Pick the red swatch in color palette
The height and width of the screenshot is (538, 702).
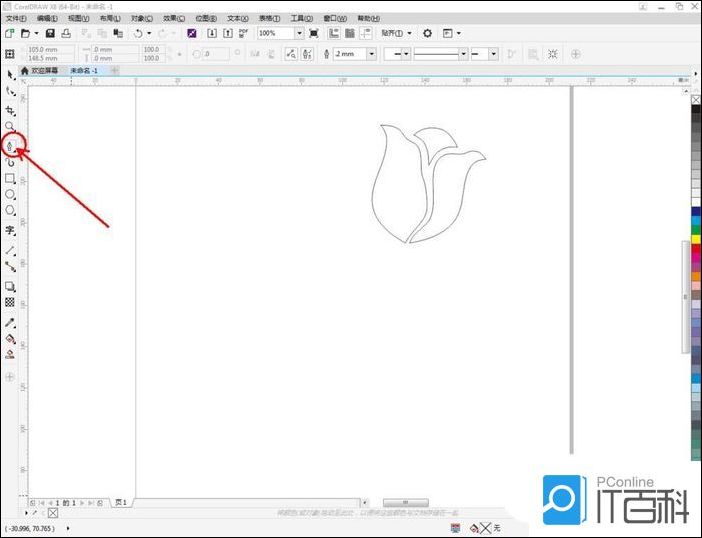coord(696,249)
